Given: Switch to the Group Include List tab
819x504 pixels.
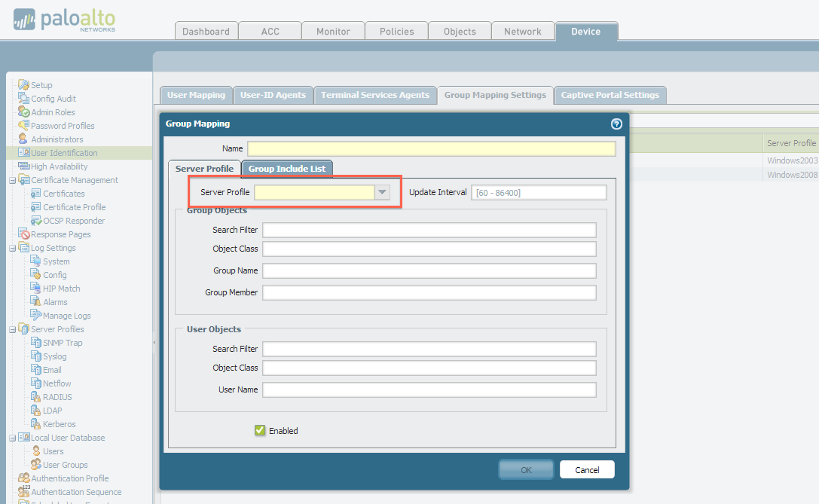Looking at the screenshot, I should click(287, 168).
